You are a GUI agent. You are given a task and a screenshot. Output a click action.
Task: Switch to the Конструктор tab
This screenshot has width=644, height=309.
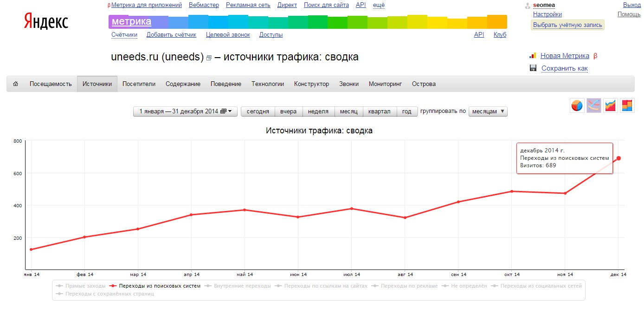(311, 84)
